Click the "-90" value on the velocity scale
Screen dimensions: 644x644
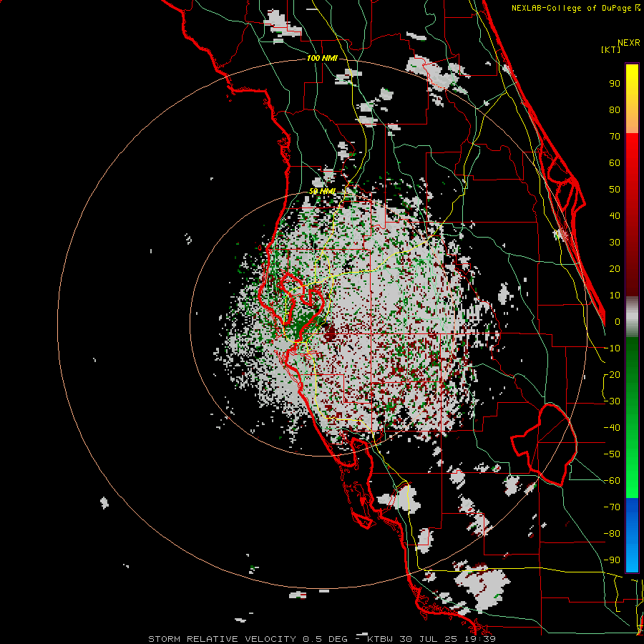(612, 560)
